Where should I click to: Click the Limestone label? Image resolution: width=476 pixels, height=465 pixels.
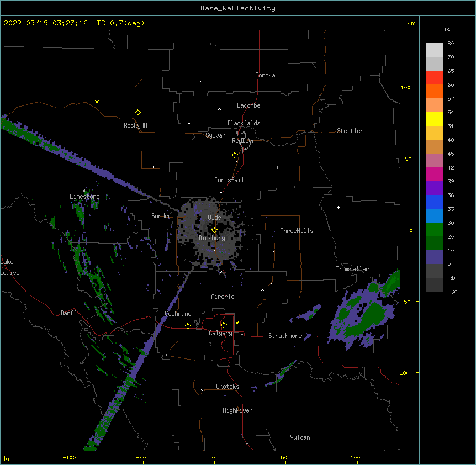pos(84,197)
